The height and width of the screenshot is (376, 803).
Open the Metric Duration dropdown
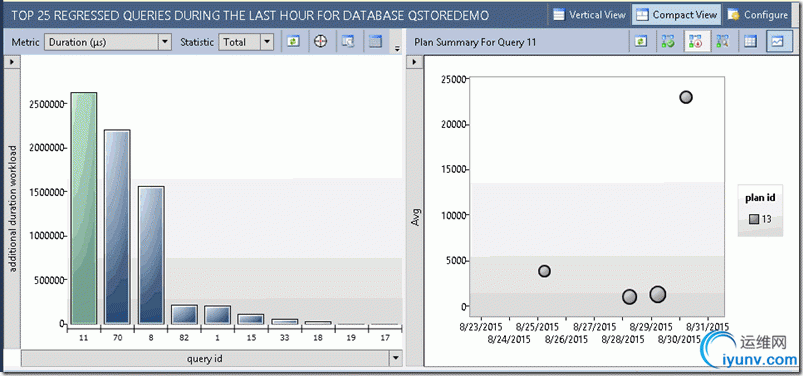(x=108, y=42)
